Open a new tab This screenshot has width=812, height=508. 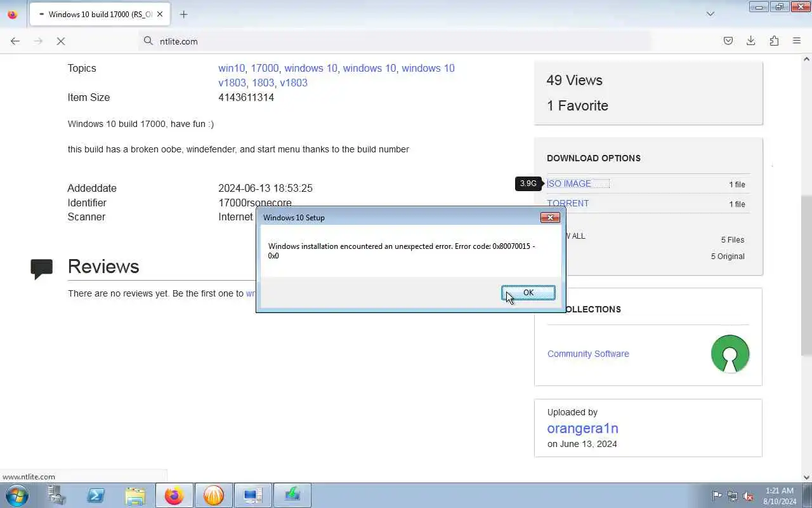[183, 14]
